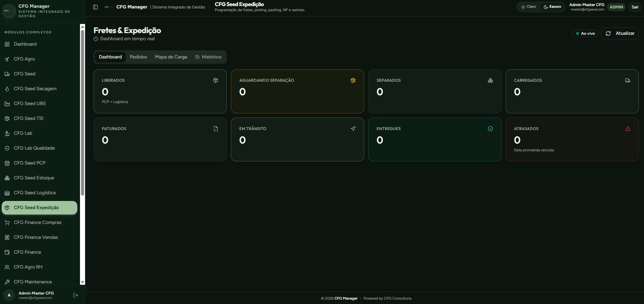The image size is (644, 304).
Task: Click the Atrasados warning triangle icon
Action: [x=628, y=129]
